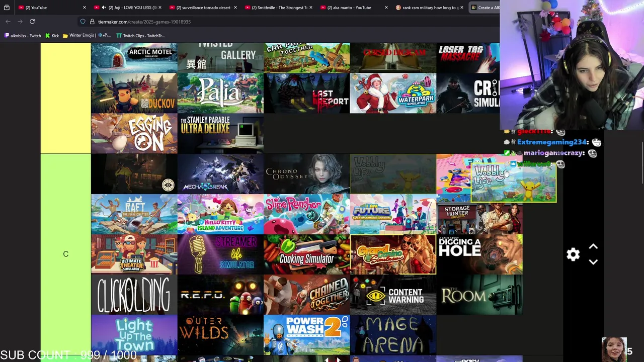The width and height of the screenshot is (644, 362).
Task: Open the Twitch Clips bookmark
Action: (140, 36)
